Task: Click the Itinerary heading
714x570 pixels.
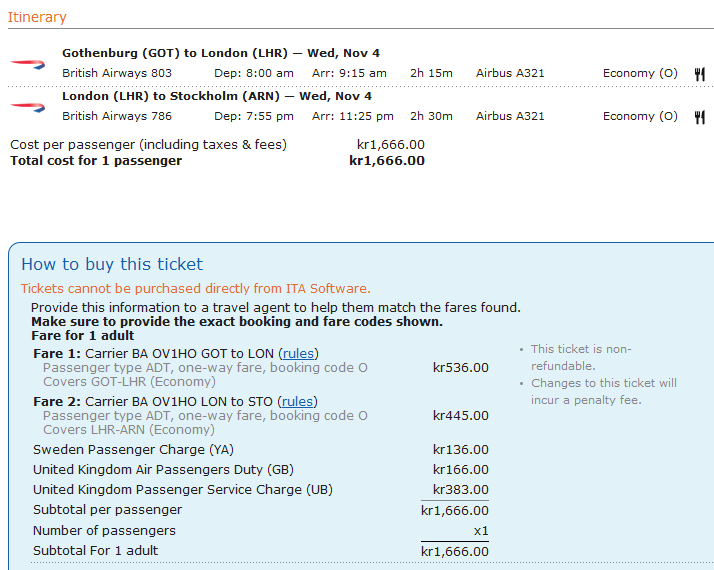Action: click(x=37, y=17)
